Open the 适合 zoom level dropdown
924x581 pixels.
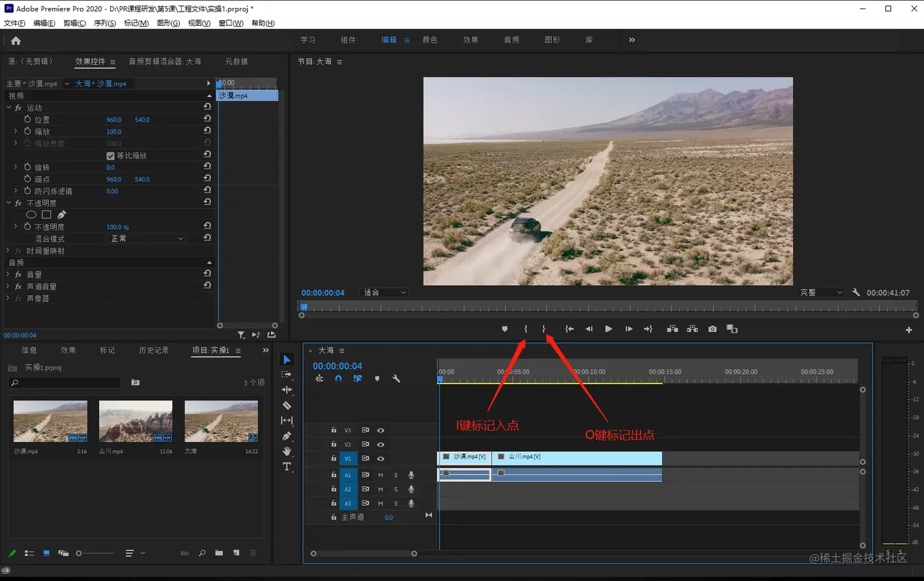pos(384,292)
